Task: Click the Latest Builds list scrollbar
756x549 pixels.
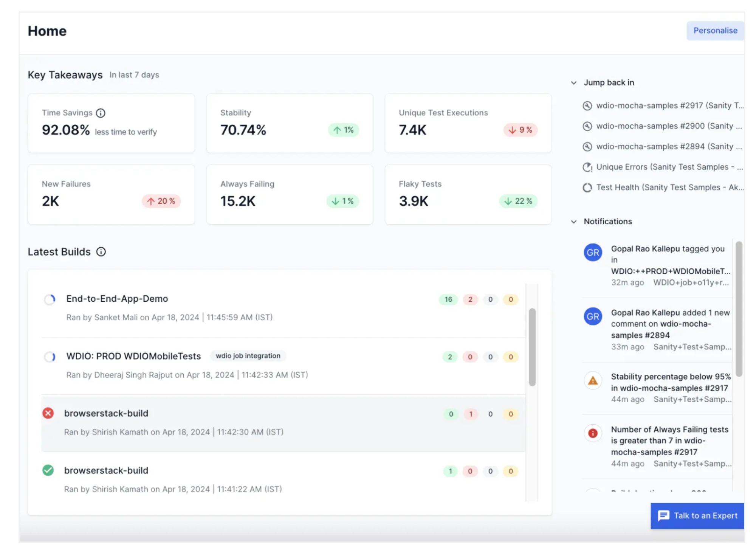Action: click(532, 347)
